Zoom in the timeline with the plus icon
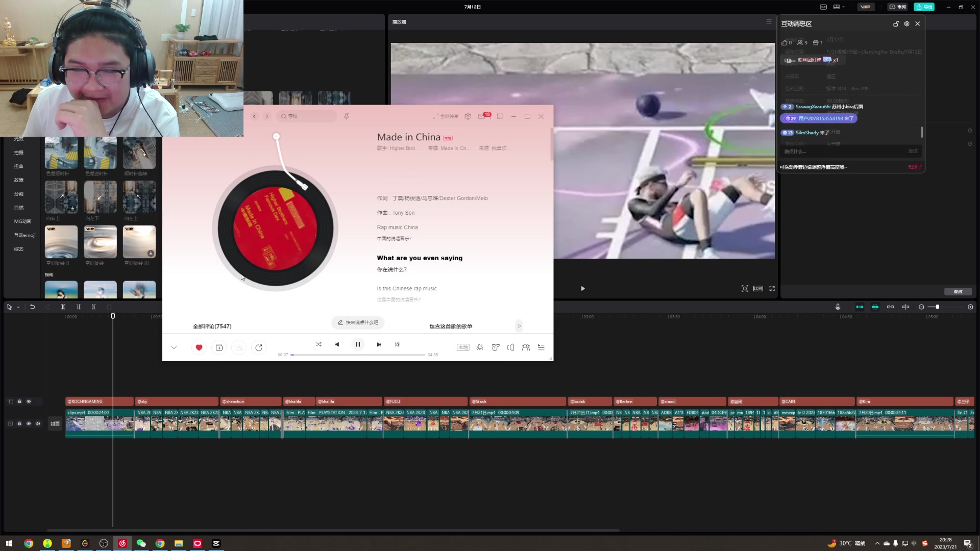This screenshot has width=980, height=551. pos(970,307)
